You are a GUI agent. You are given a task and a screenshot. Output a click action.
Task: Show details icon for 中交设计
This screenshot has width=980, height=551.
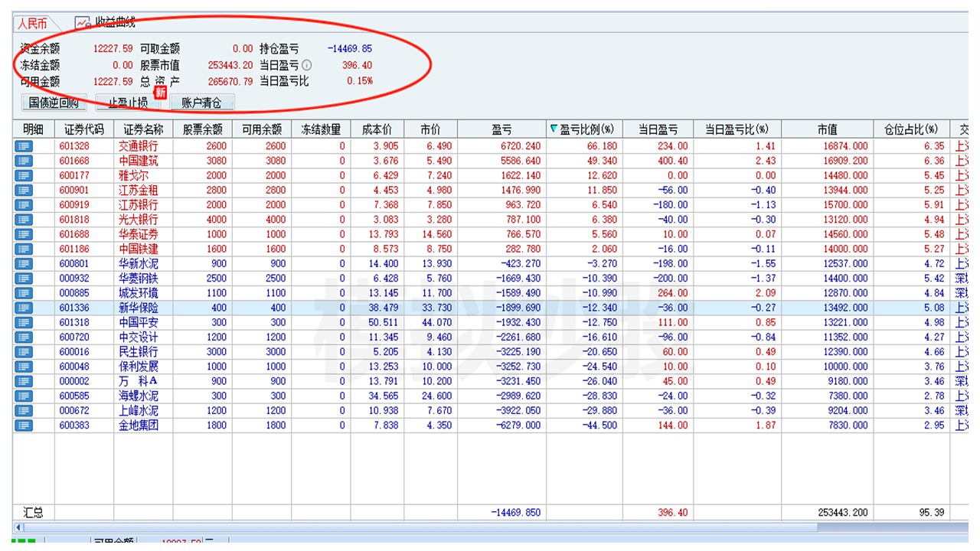click(24, 337)
